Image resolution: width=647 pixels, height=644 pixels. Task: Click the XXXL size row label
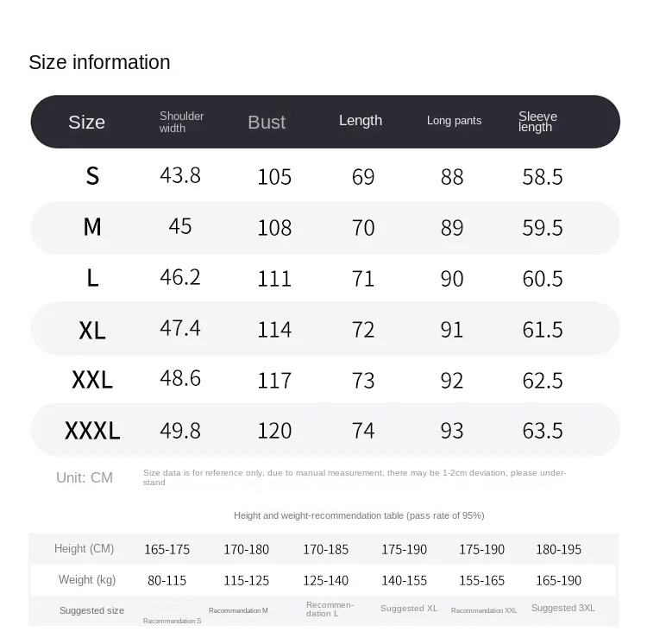[x=92, y=430]
